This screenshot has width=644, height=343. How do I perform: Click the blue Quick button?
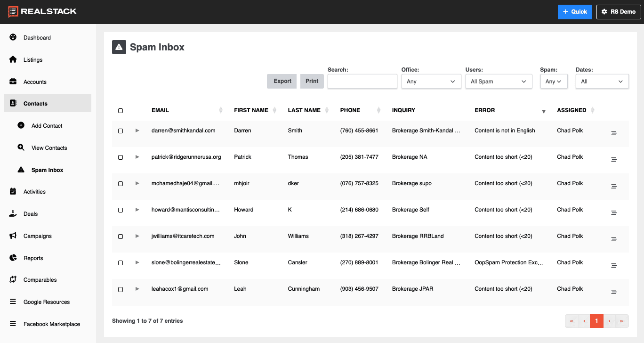[574, 12]
